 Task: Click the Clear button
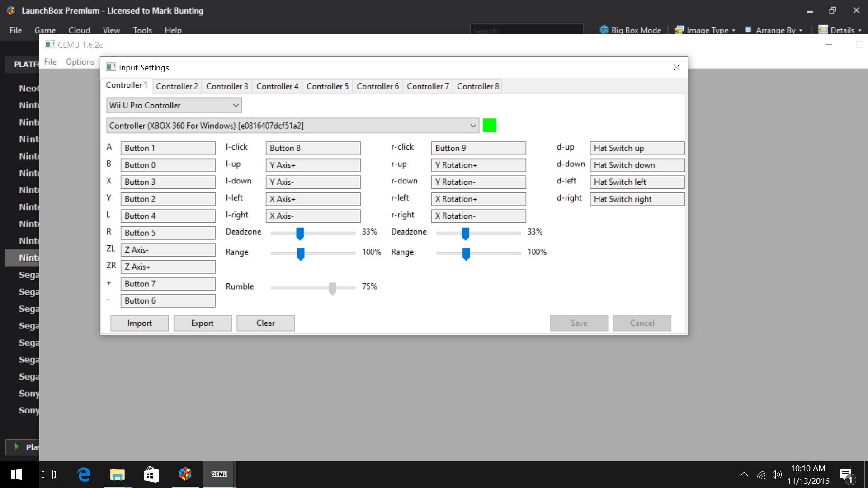click(x=265, y=323)
